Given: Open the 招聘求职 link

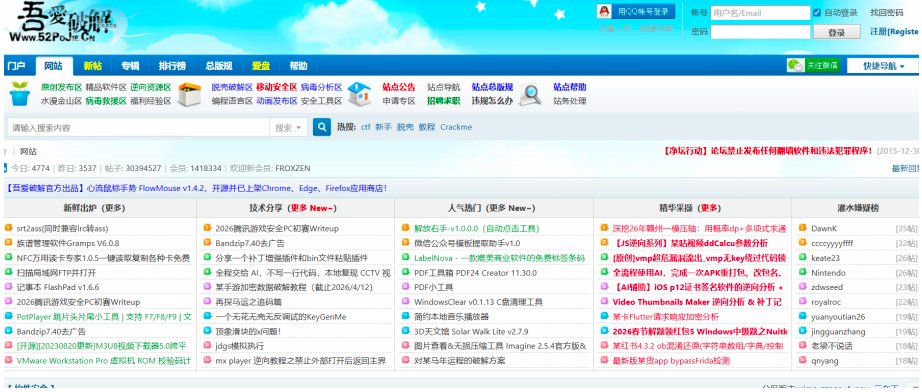Looking at the screenshot, I should click(x=443, y=100).
